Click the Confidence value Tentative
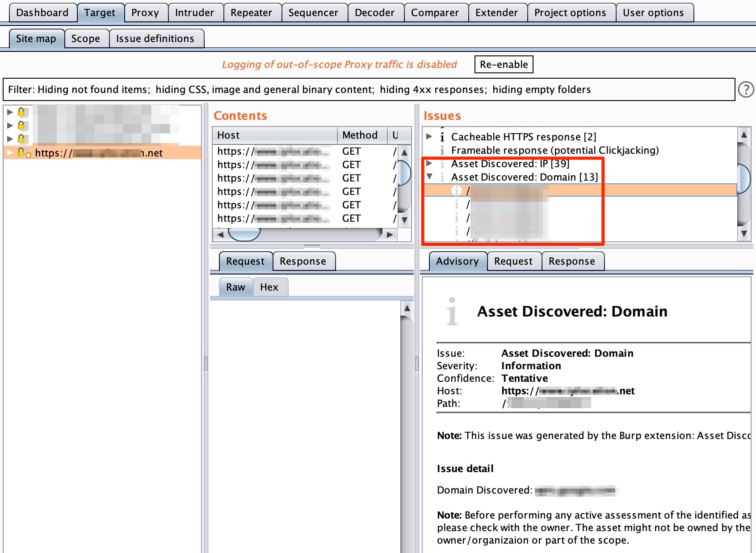The width and height of the screenshot is (756, 553). click(525, 378)
